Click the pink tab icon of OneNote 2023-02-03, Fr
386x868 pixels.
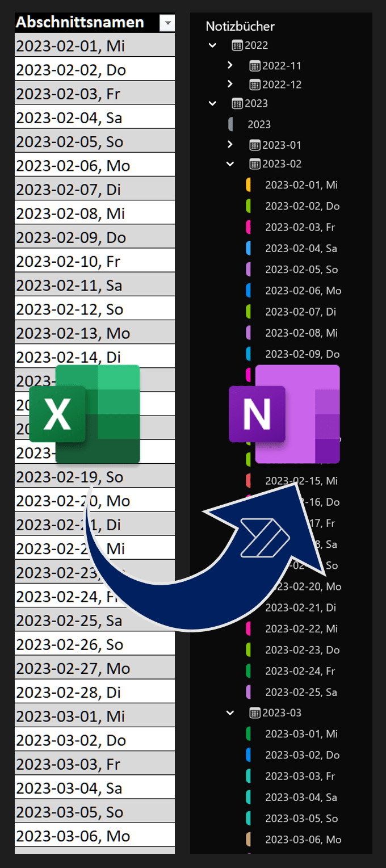coord(248,227)
